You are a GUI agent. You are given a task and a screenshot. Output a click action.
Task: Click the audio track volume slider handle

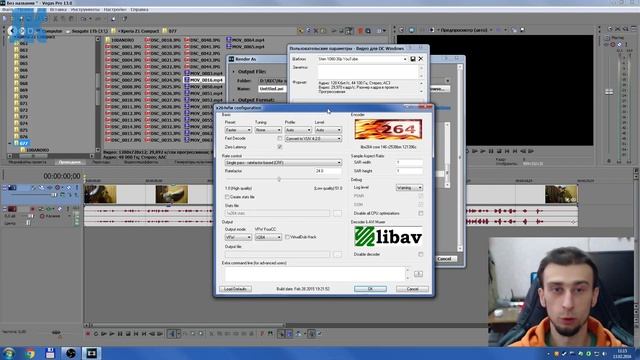pyautogui.click(x=31, y=216)
